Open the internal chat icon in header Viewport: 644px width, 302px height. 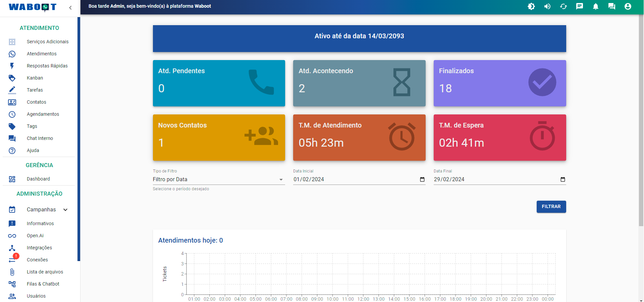pyautogui.click(x=612, y=6)
